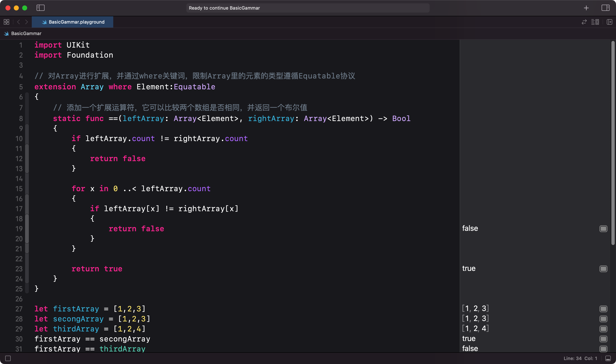Show quick look for result true on line 23
This screenshot has height=364, width=616.
click(603, 269)
